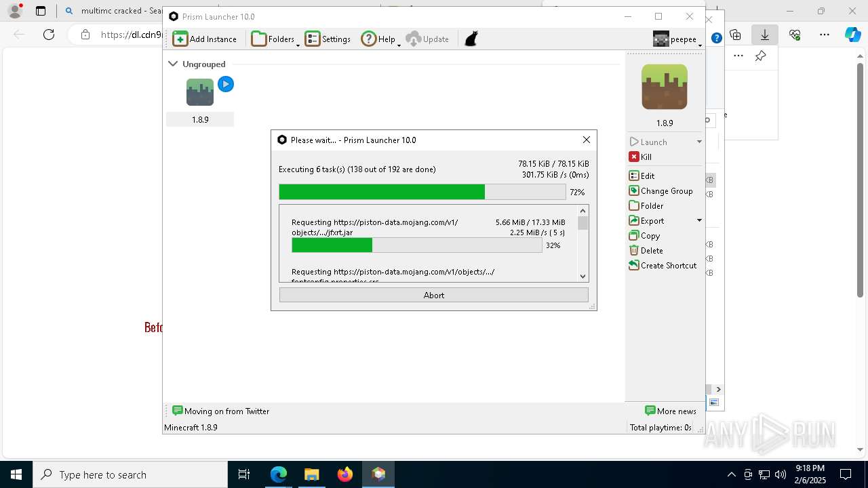
Task: Expand the Export dropdown arrow
Action: pos(699,220)
